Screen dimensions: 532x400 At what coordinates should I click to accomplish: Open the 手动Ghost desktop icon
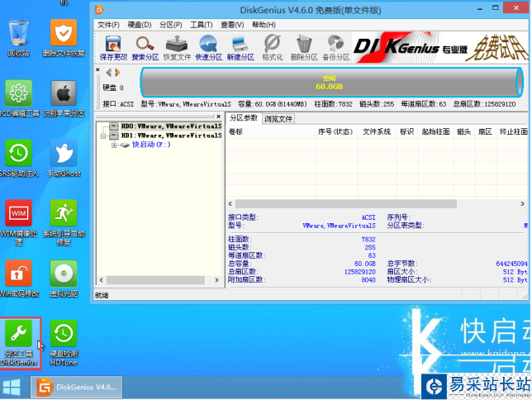coord(64,159)
